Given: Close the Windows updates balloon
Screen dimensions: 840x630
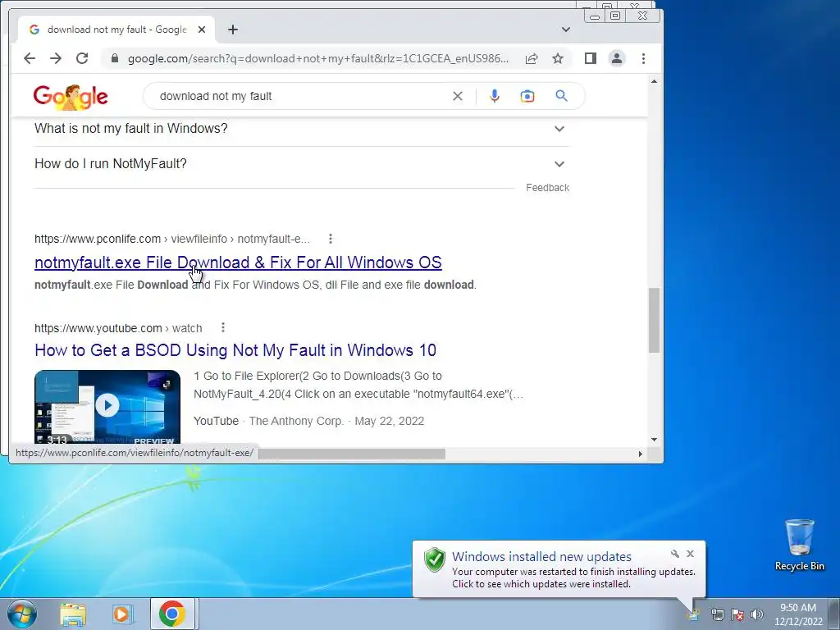Looking at the screenshot, I should tap(690, 554).
